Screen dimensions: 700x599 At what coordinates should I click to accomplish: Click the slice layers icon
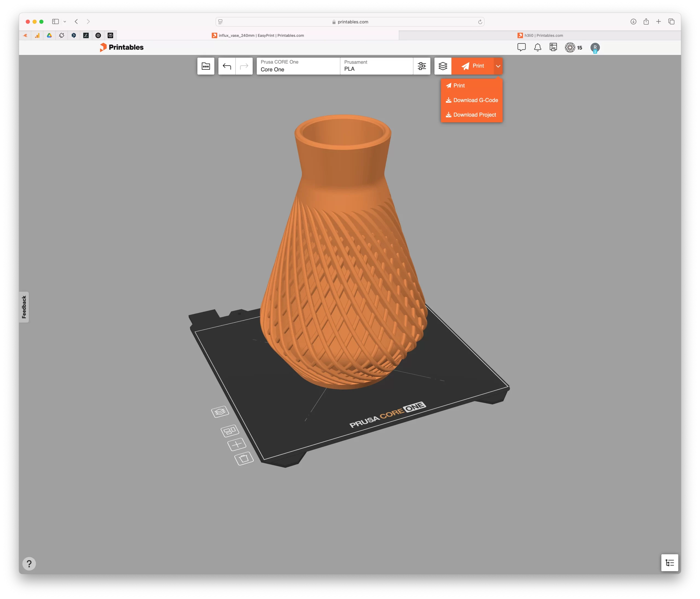pos(443,66)
